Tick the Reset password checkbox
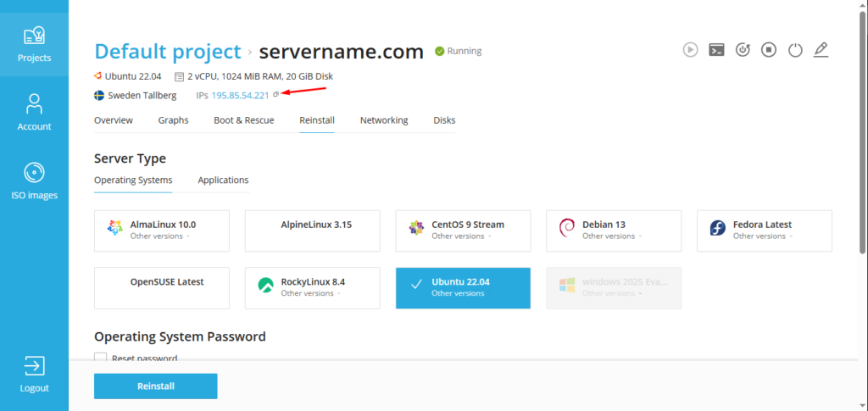This screenshot has height=411, width=868. (x=101, y=358)
